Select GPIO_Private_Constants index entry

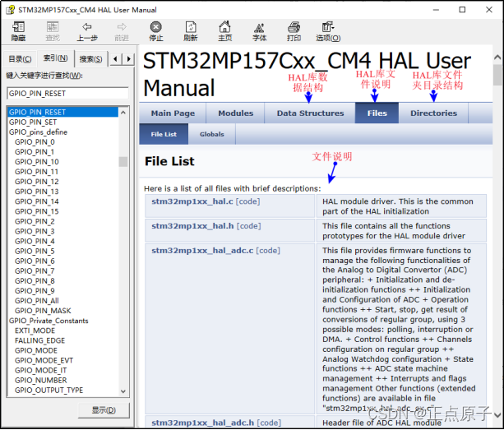tap(49, 321)
